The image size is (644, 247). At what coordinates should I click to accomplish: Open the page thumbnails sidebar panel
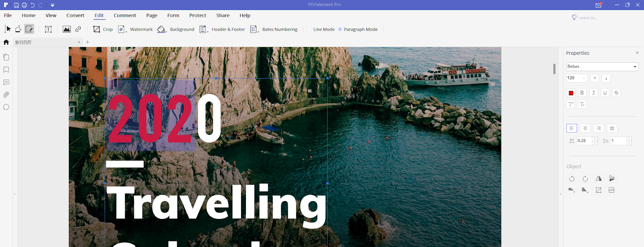[6, 57]
